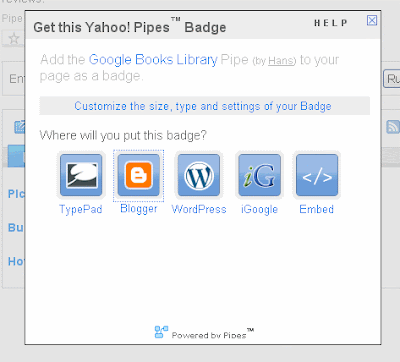Click the Pipes logo beside Powered by Pipes
400x362 pixels.
tap(161, 332)
